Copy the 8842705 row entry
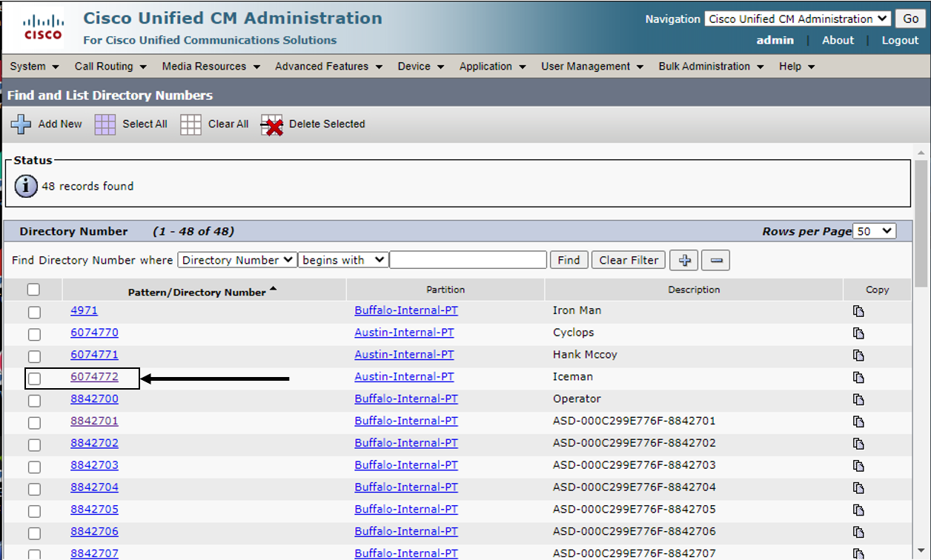Screen dimensions: 931x560 click(858, 510)
